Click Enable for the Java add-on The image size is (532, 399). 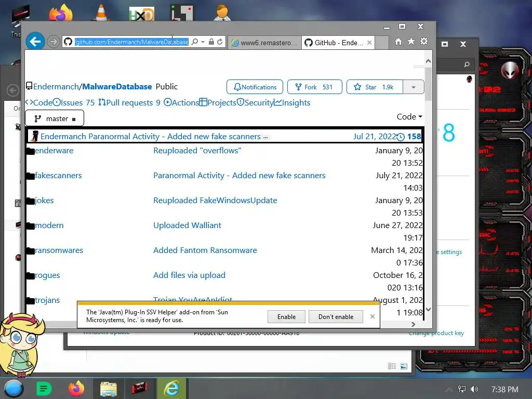tap(286, 316)
